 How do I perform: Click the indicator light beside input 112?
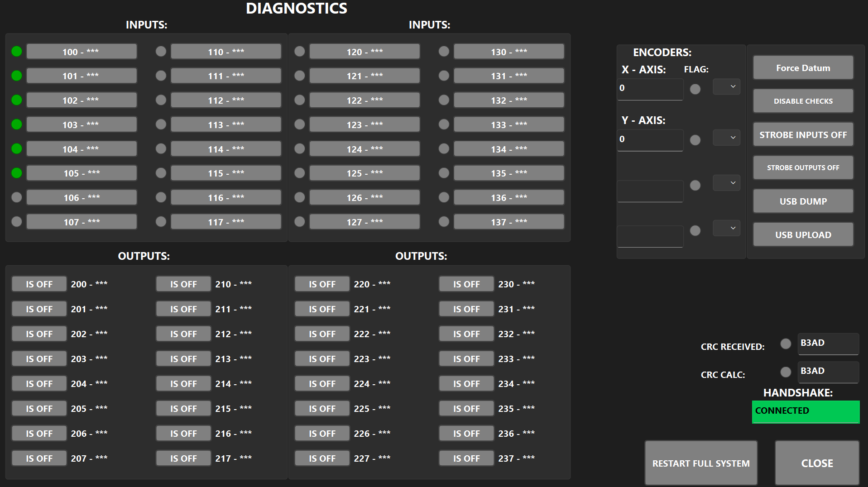161,100
